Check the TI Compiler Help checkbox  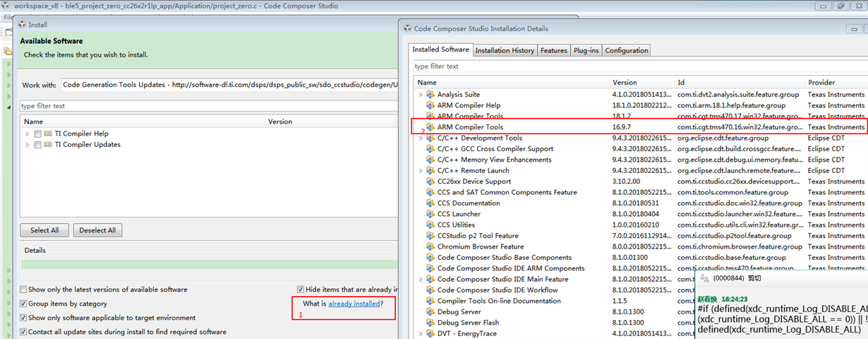click(x=37, y=134)
